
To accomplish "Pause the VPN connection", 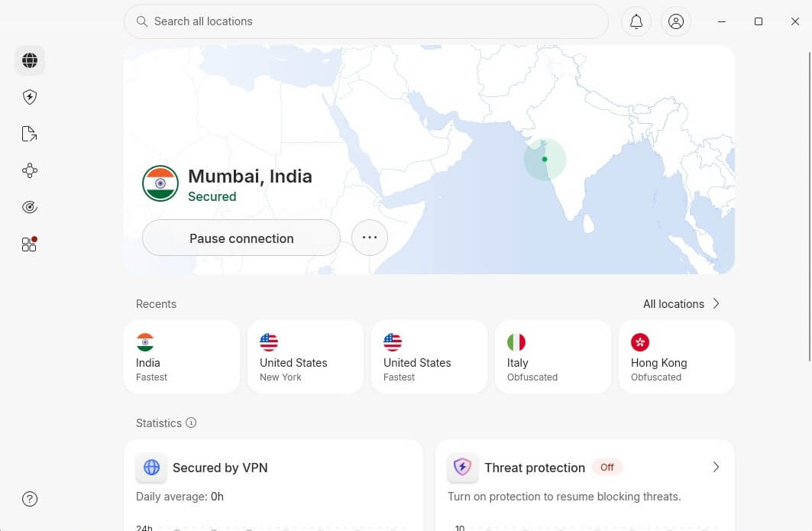I will point(241,238).
